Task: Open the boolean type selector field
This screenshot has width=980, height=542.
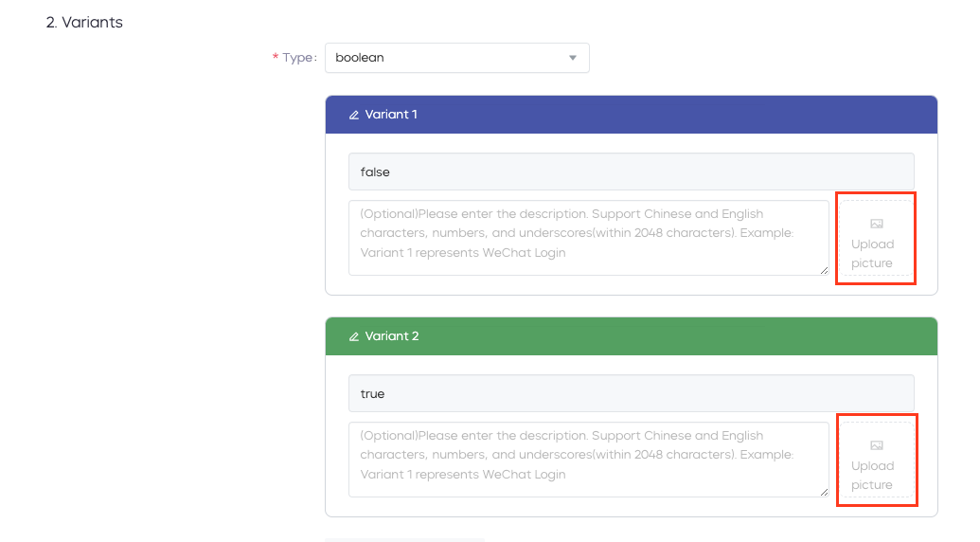Action: 457,58
